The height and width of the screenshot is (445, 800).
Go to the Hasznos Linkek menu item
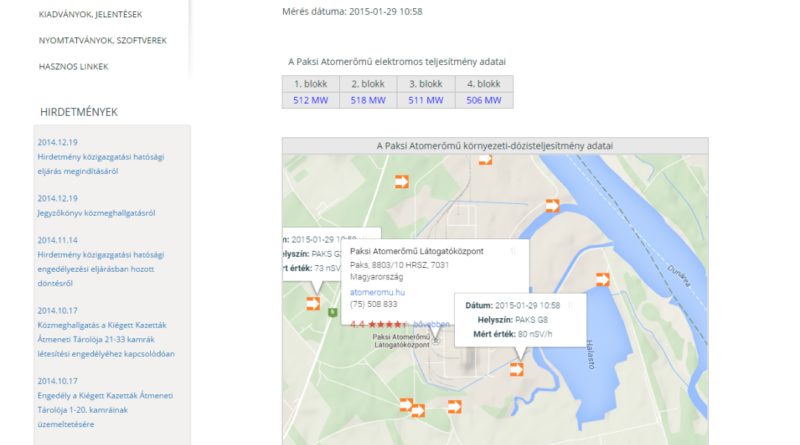(73, 66)
